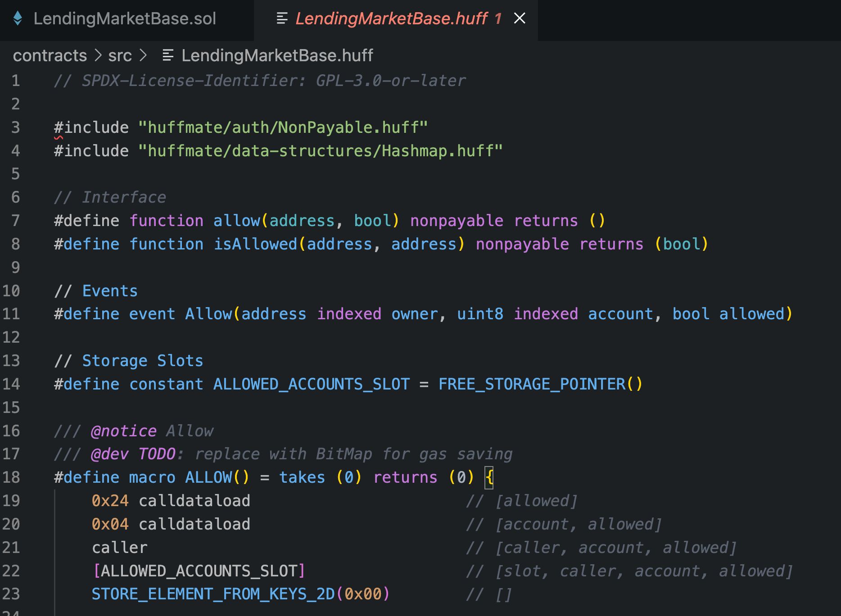
Task: Click '(bool)' return type on line 8
Action: (x=682, y=244)
